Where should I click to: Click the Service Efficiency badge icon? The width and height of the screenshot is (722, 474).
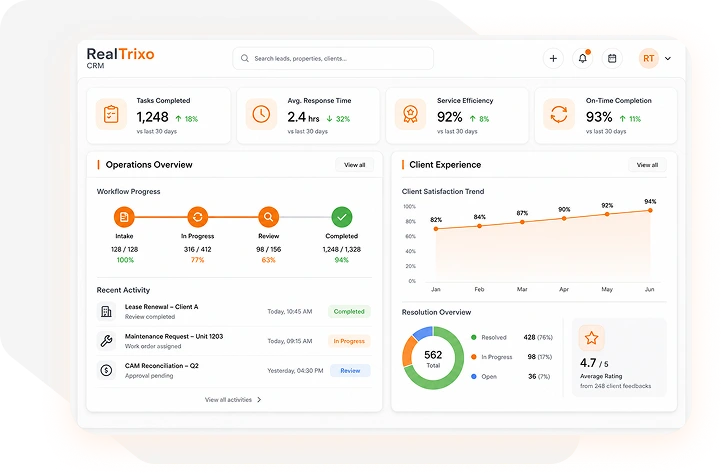pyautogui.click(x=410, y=114)
